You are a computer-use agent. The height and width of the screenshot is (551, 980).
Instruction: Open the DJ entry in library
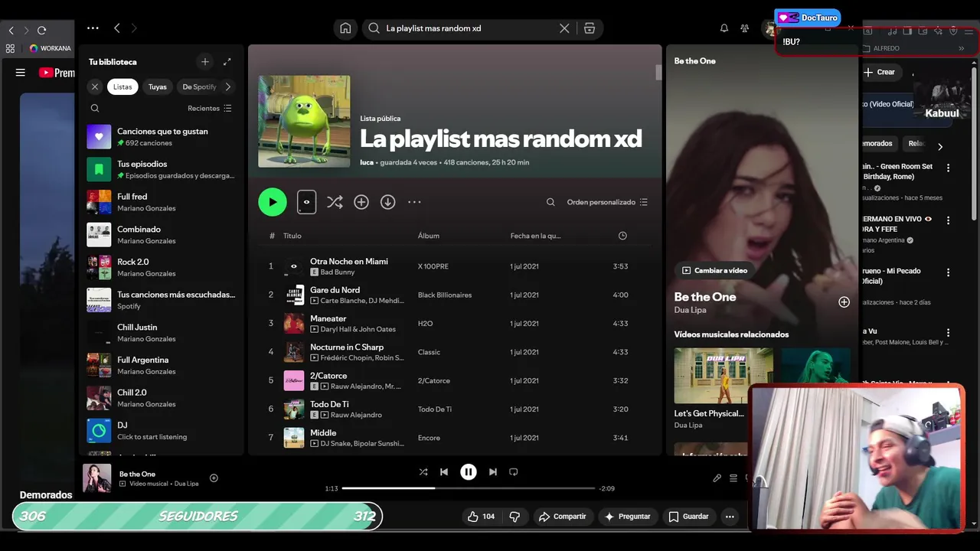click(162, 430)
